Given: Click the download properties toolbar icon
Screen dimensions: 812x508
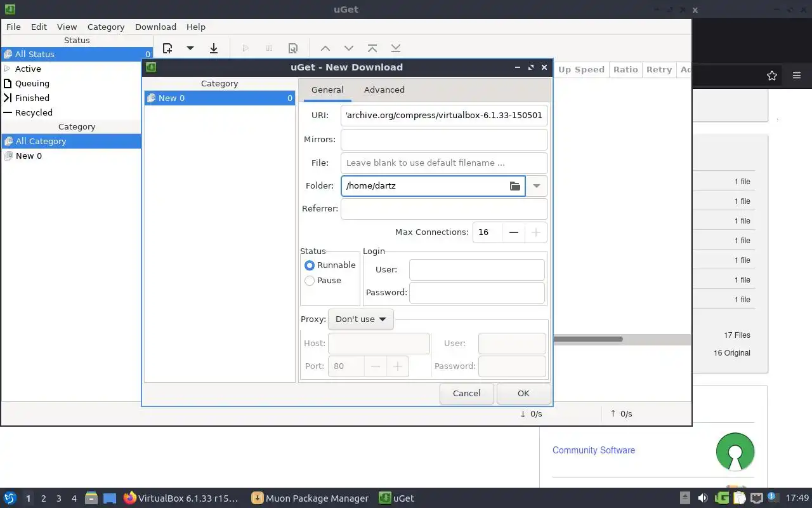Looking at the screenshot, I should [292, 48].
